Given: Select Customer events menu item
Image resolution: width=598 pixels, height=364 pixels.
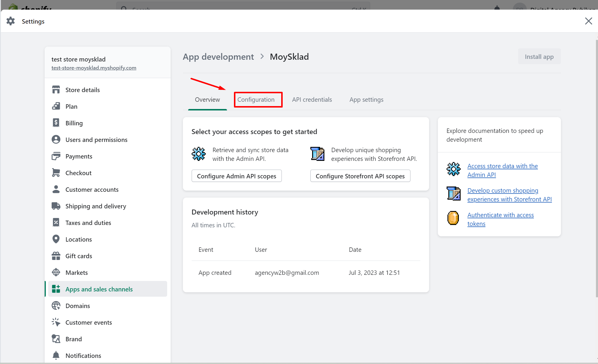Looking at the screenshot, I should point(108,322).
